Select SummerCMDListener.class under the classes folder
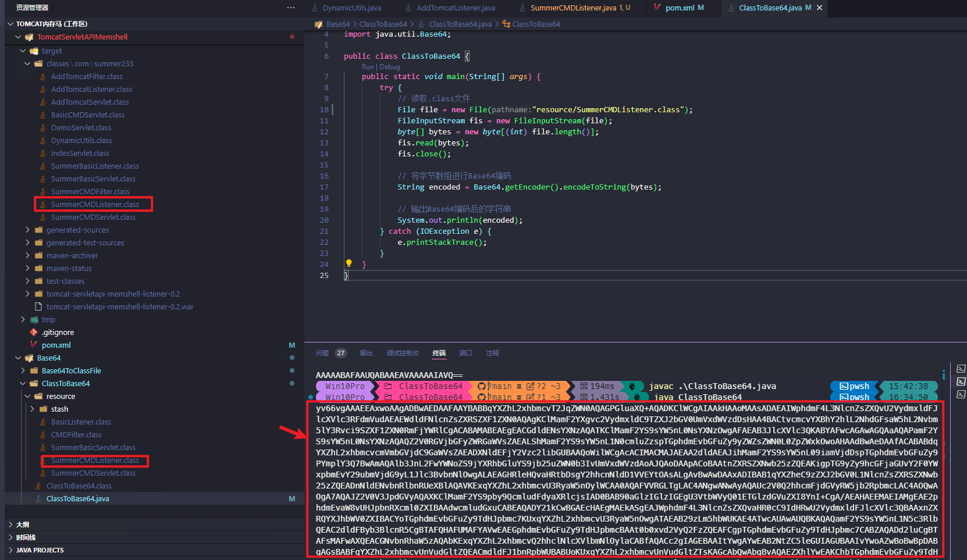The height and width of the screenshot is (560, 967). tap(95, 204)
